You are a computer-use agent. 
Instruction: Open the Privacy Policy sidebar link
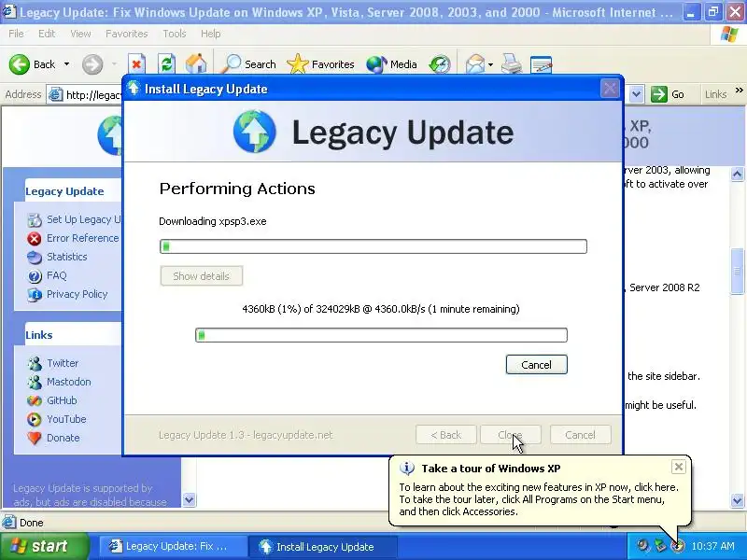pos(77,294)
